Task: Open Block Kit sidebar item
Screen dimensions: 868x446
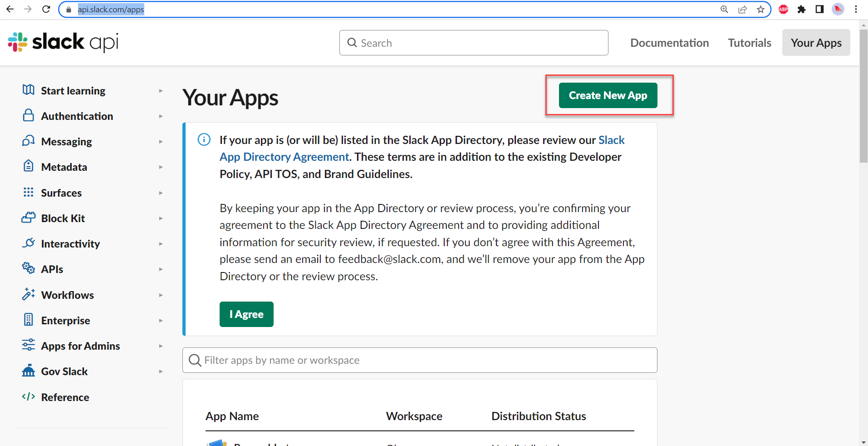Action: pyautogui.click(x=63, y=218)
